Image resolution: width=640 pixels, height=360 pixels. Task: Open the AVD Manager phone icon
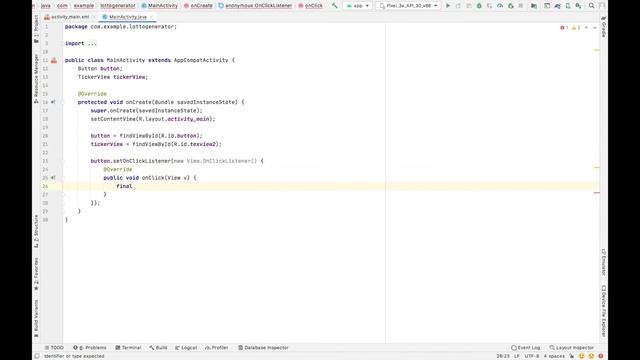tap(568, 6)
